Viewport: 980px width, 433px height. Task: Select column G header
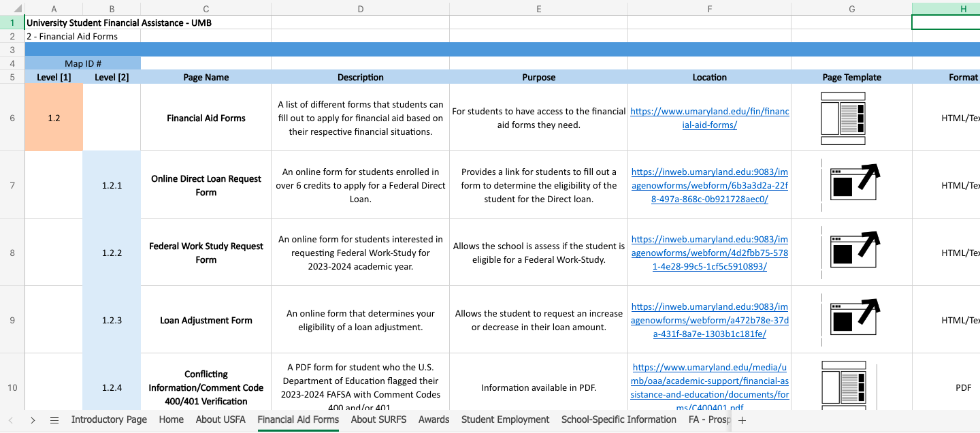852,8
